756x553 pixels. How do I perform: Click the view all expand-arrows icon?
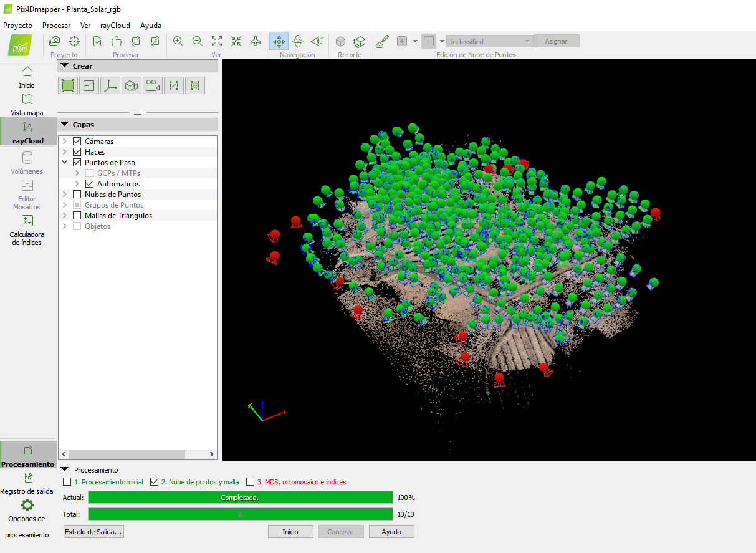pos(217,41)
